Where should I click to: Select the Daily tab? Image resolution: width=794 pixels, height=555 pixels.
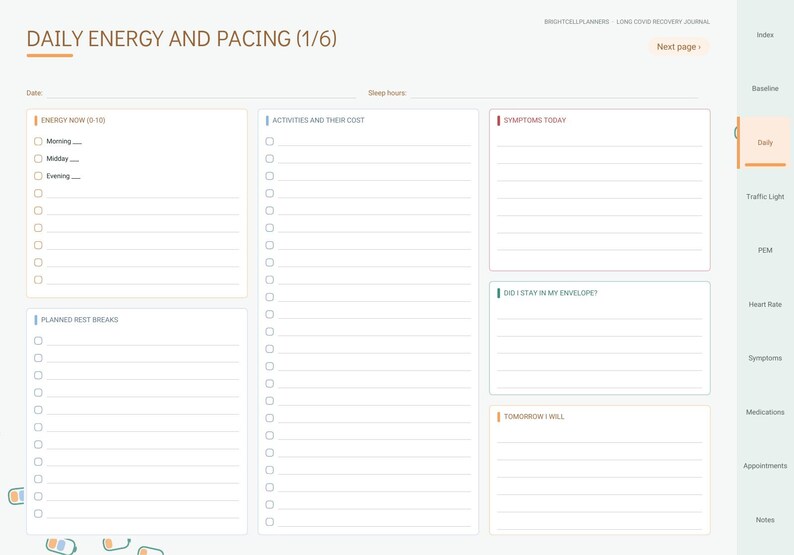pos(765,143)
